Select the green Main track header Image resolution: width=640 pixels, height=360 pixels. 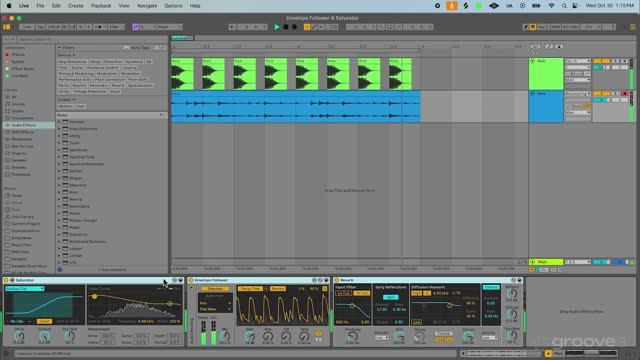546,262
